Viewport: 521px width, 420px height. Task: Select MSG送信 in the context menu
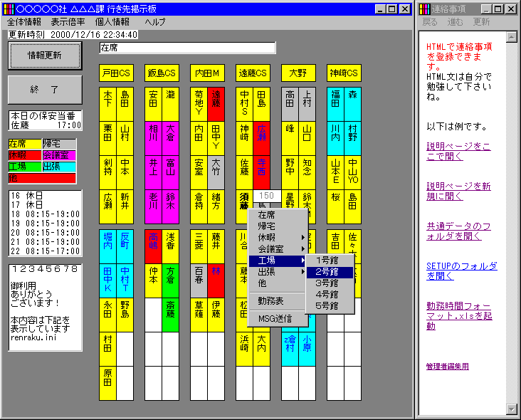(277, 319)
